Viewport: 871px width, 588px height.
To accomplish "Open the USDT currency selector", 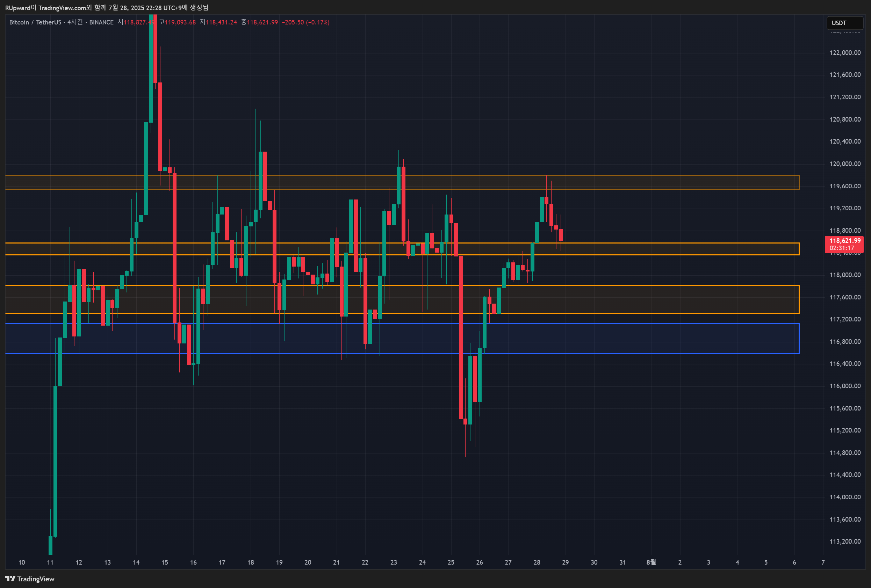I will tap(845, 23).
